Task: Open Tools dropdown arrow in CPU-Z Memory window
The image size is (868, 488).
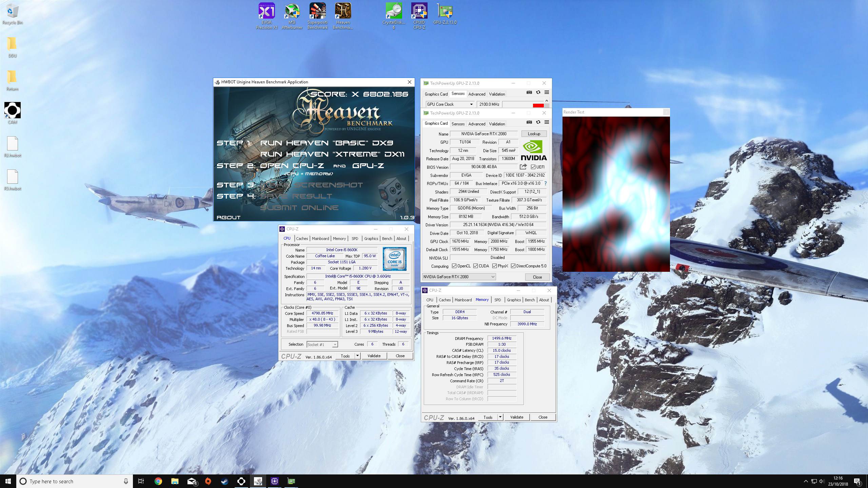Action: (x=500, y=417)
